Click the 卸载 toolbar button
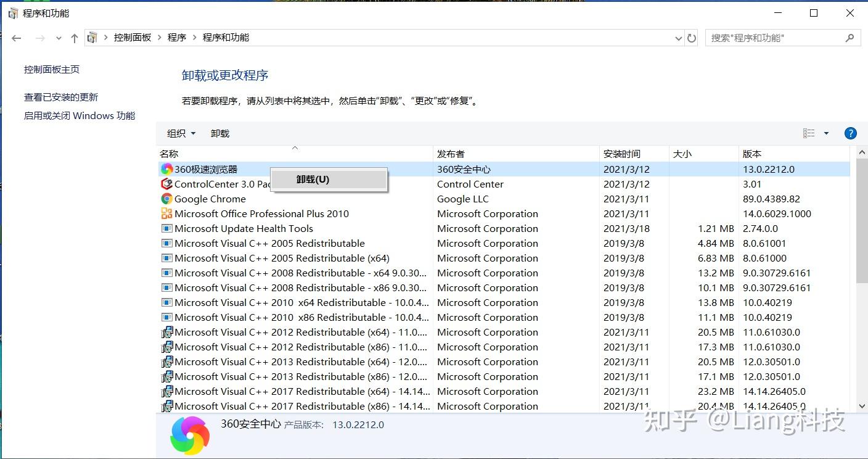Screen dimensions: 868x459 click(x=220, y=133)
